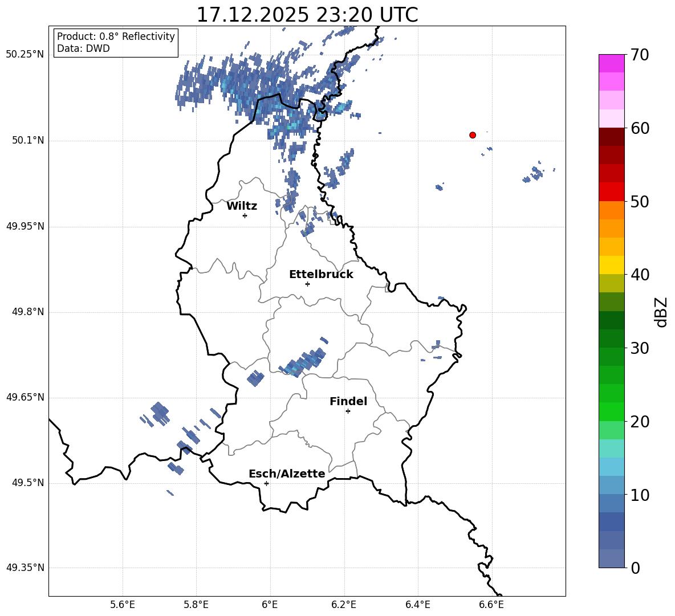675x616 pixels.
Task: Click the 50 tick on colorbar
Action: [x=640, y=201]
